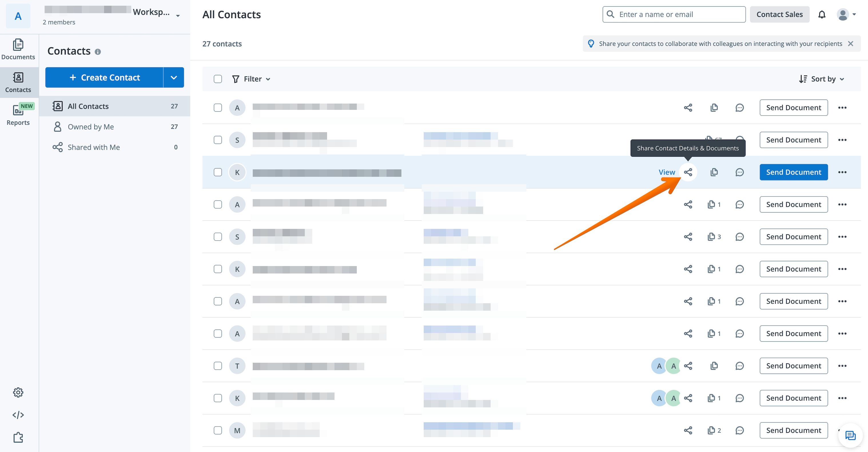868x452 pixels.
Task: Check the checkbox for contact T row
Action: pyautogui.click(x=218, y=366)
